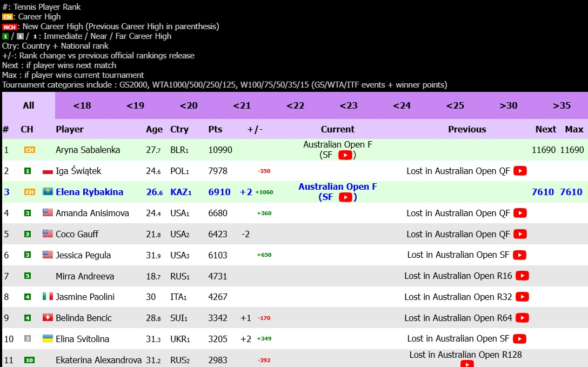The width and height of the screenshot is (588, 367).
Task: Watch Jessica Pegula's YouTube match video
Action: pos(519,255)
